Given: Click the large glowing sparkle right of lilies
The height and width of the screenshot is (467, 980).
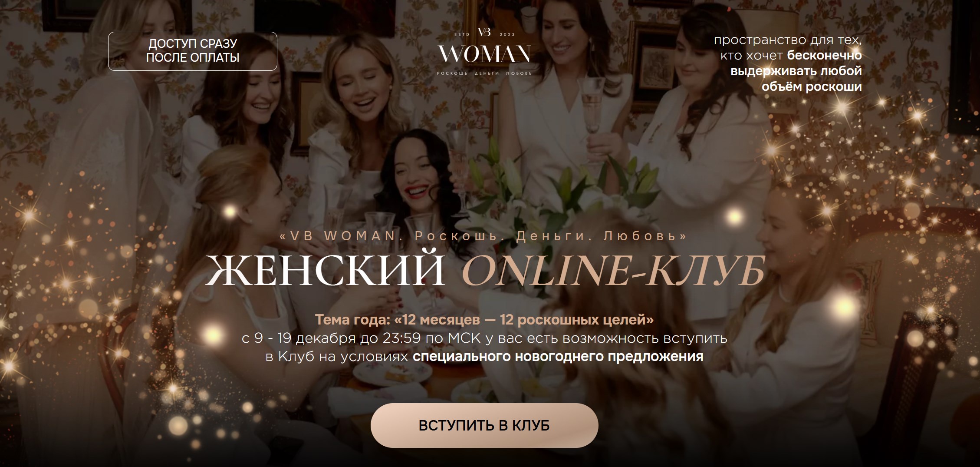Looking at the screenshot, I should pyautogui.click(x=734, y=216).
